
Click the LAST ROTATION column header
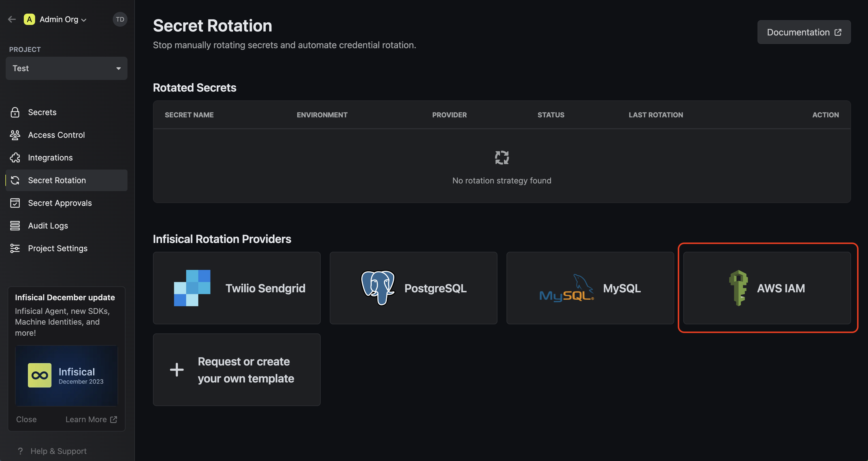tap(656, 115)
